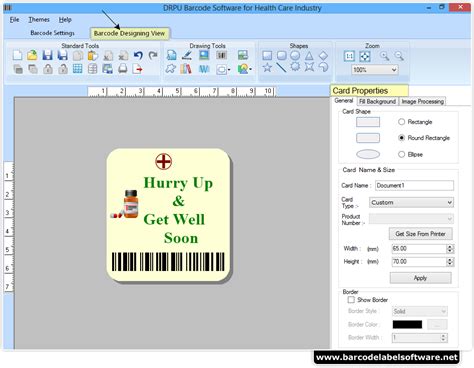The width and height of the screenshot is (474, 368).
Task: Select the WordArt tool icon
Action: tap(204, 69)
